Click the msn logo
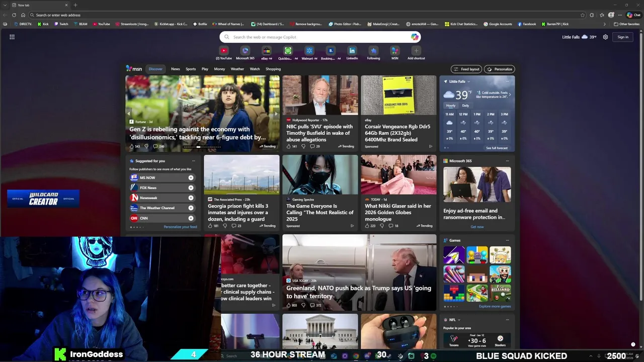Image resolution: width=644 pixels, height=362 pixels. pyautogui.click(x=134, y=69)
